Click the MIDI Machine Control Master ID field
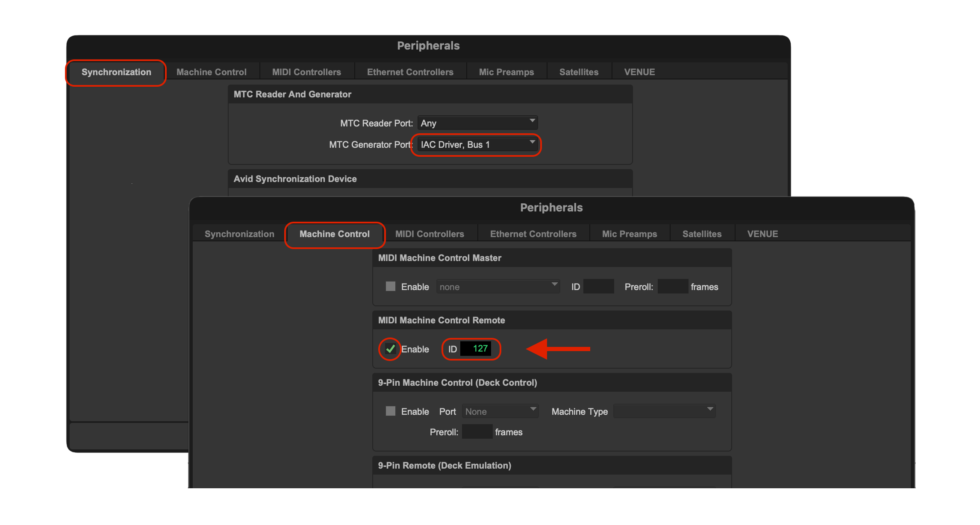Screen dimensions: 980x525 coord(599,287)
